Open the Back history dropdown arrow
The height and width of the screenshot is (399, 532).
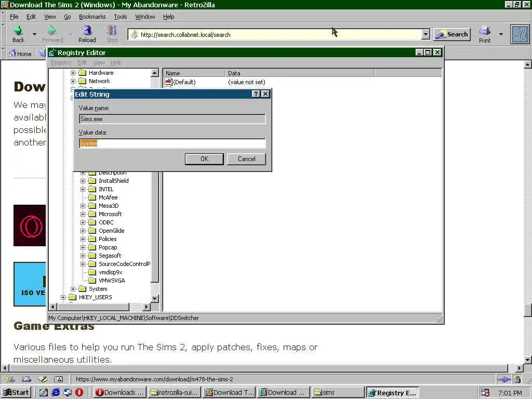click(x=34, y=34)
